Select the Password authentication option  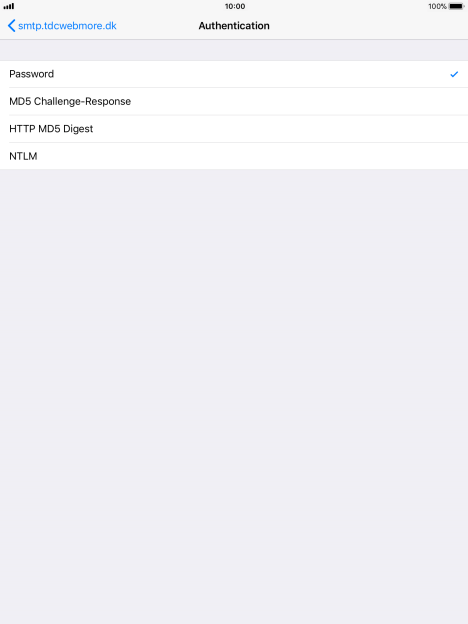click(234, 74)
